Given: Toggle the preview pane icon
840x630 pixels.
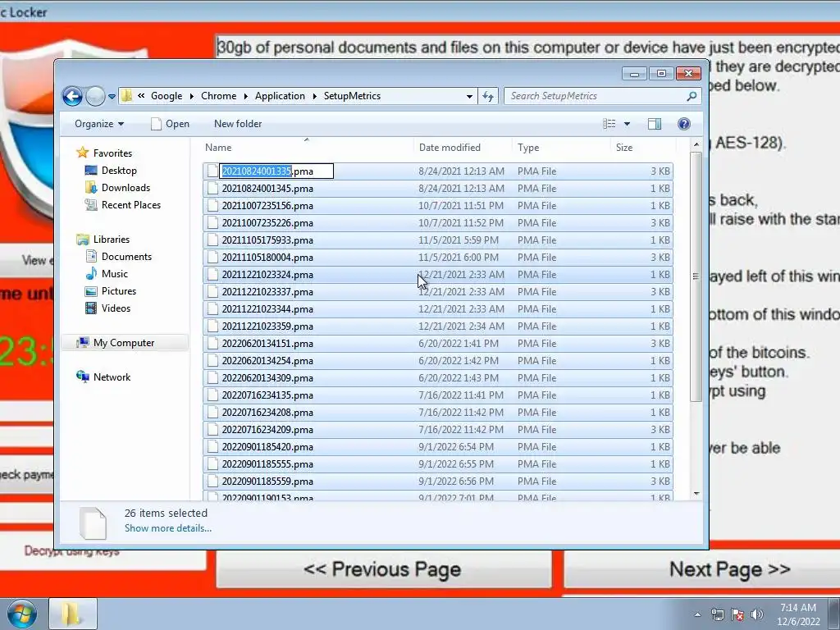Looking at the screenshot, I should tap(654, 124).
